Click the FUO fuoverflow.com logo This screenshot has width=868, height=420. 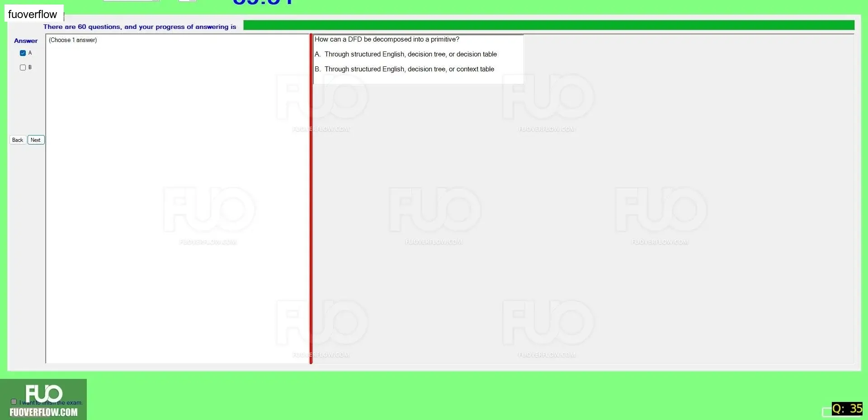43,400
